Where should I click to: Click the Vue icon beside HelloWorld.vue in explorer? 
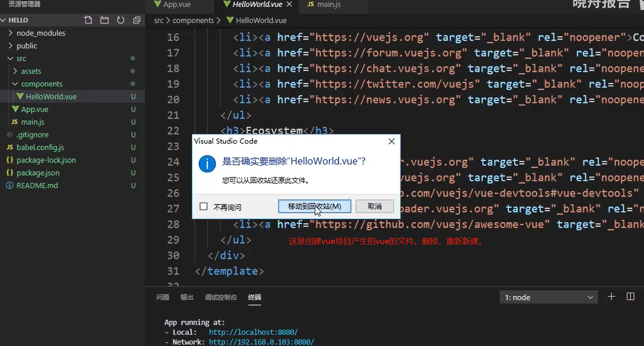click(20, 97)
